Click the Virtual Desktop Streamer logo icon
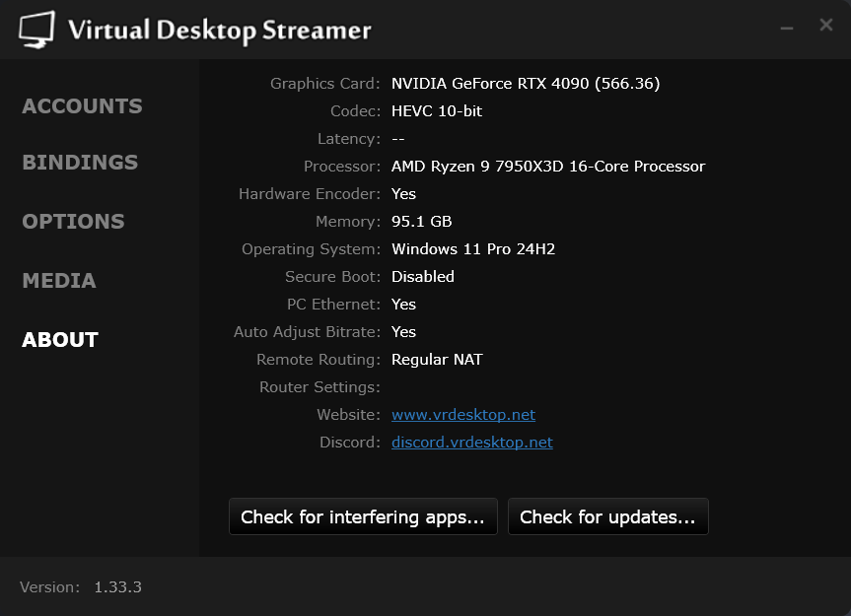Viewport: 851px width, 616px height. pyautogui.click(x=38, y=29)
